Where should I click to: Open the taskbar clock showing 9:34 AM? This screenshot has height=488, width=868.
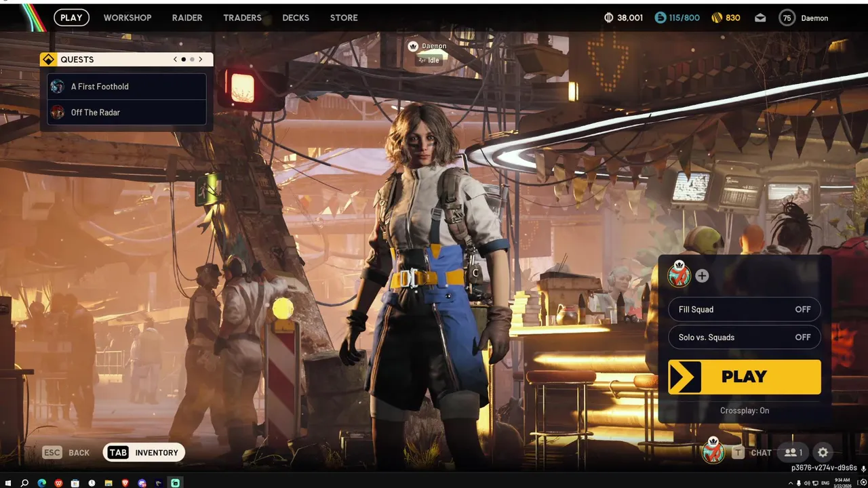[842, 483]
